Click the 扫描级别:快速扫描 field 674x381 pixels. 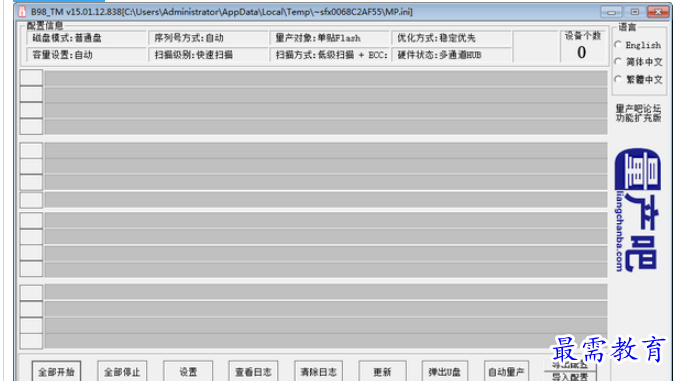point(208,55)
